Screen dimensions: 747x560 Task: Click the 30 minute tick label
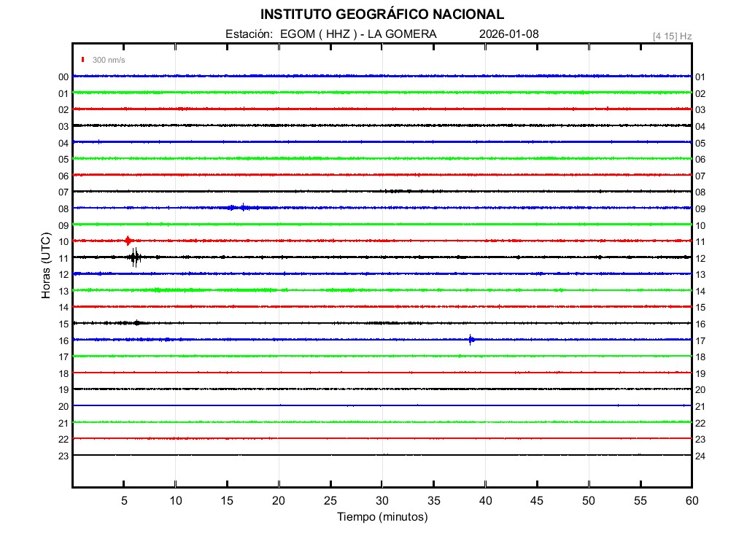pyautogui.click(x=382, y=501)
